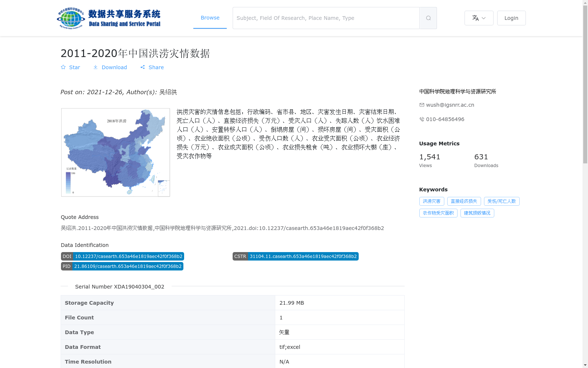Switch to the Browse tab
The height and width of the screenshot is (368, 588).
point(210,17)
